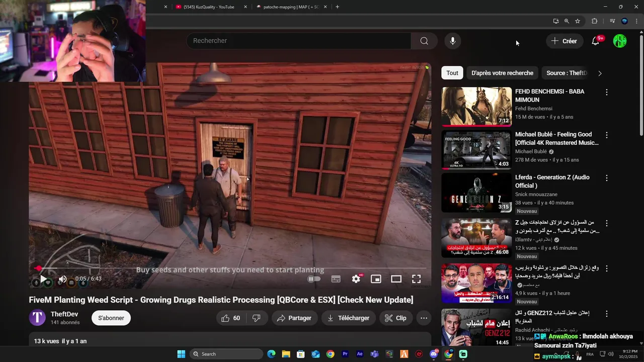Image resolution: width=644 pixels, height=362 pixels.
Task: Open Microsoft Teams from the taskbar
Action: (x=374, y=354)
